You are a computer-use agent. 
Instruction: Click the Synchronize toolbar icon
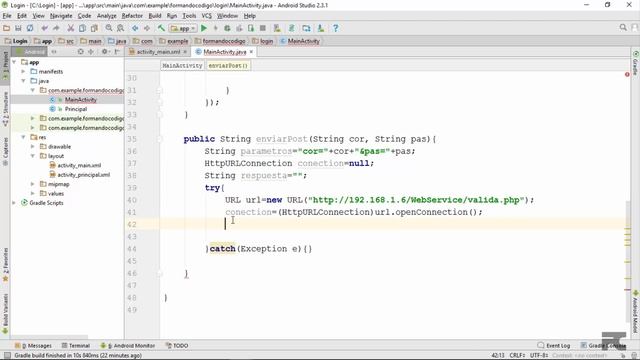tap(30, 28)
